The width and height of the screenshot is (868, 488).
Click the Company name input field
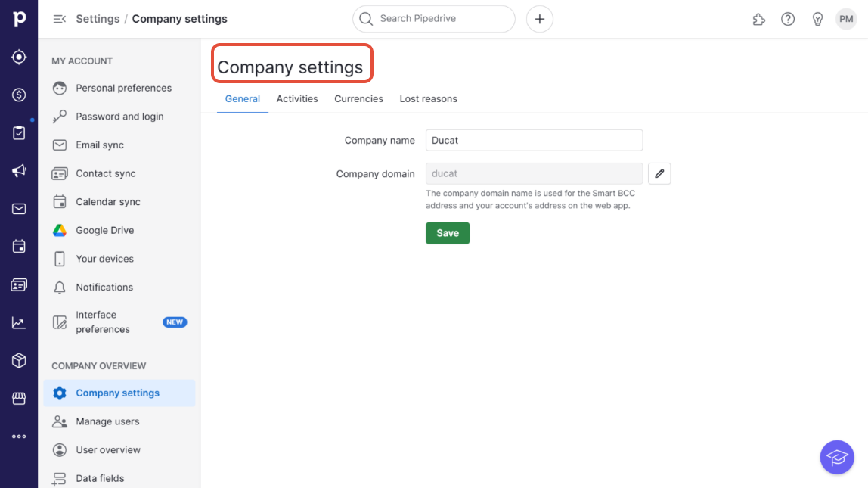pos(534,140)
